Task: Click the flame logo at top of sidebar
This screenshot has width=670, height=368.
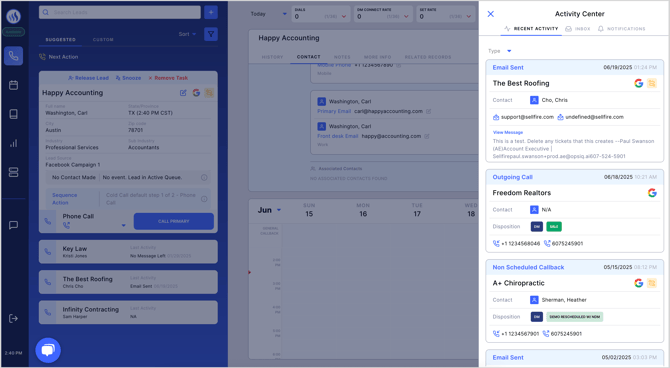Action: (x=13, y=16)
